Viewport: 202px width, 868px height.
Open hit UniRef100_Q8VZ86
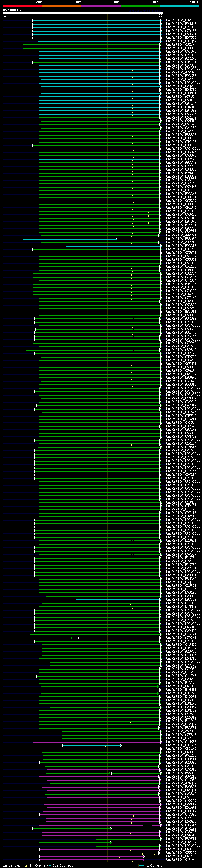[181, 232]
